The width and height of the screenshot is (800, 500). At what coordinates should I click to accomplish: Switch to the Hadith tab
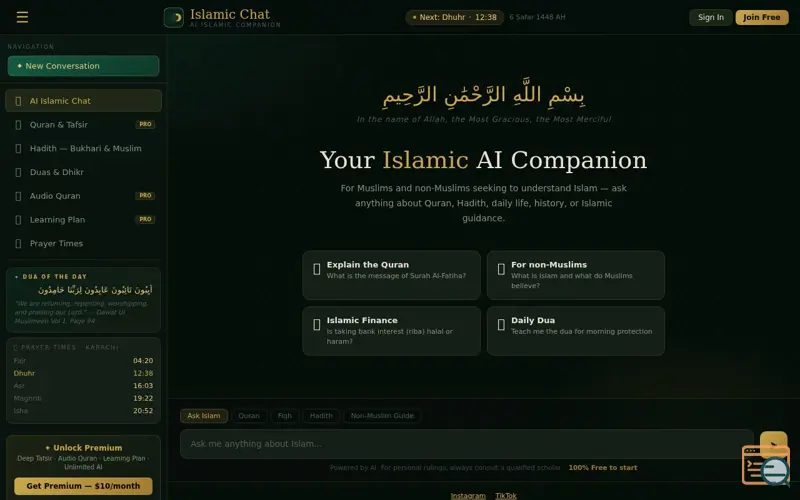pyautogui.click(x=321, y=416)
